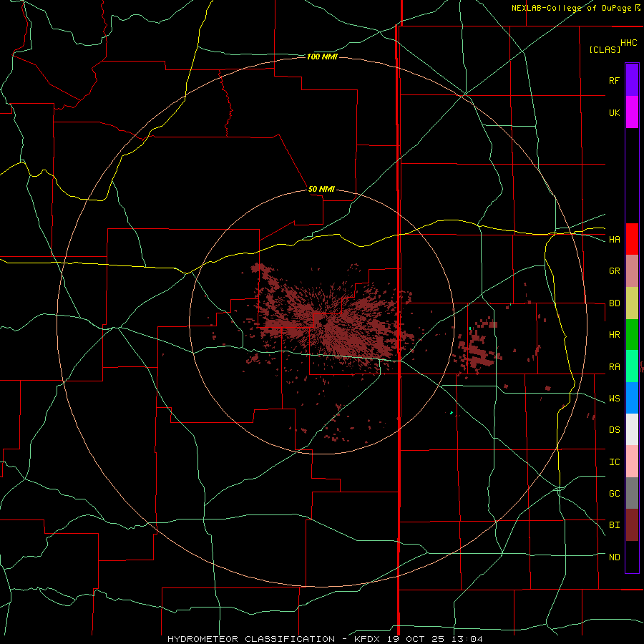Click the NEXLAB-College of DuPage credit text
644x644 pixels.
click(572, 8)
